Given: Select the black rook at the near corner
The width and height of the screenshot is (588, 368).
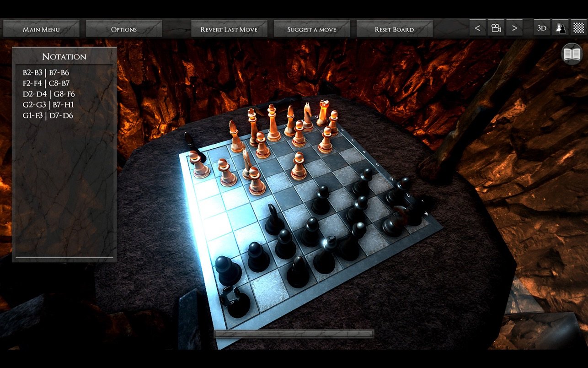Looking at the screenshot, I should (x=235, y=300).
